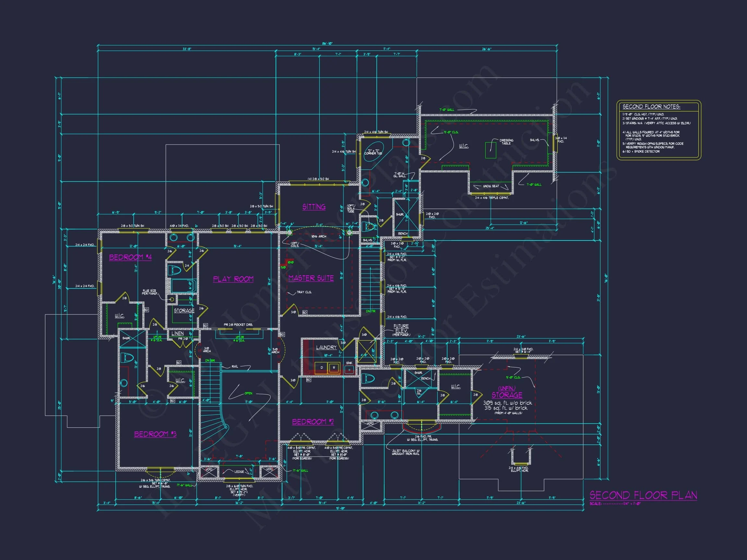The width and height of the screenshot is (747, 560).
Task: Click the Juliet balcony note text
Action: coord(405,452)
